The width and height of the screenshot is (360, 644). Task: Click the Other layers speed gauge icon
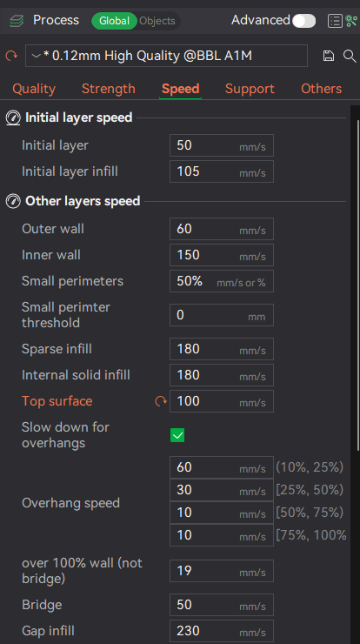coord(13,201)
